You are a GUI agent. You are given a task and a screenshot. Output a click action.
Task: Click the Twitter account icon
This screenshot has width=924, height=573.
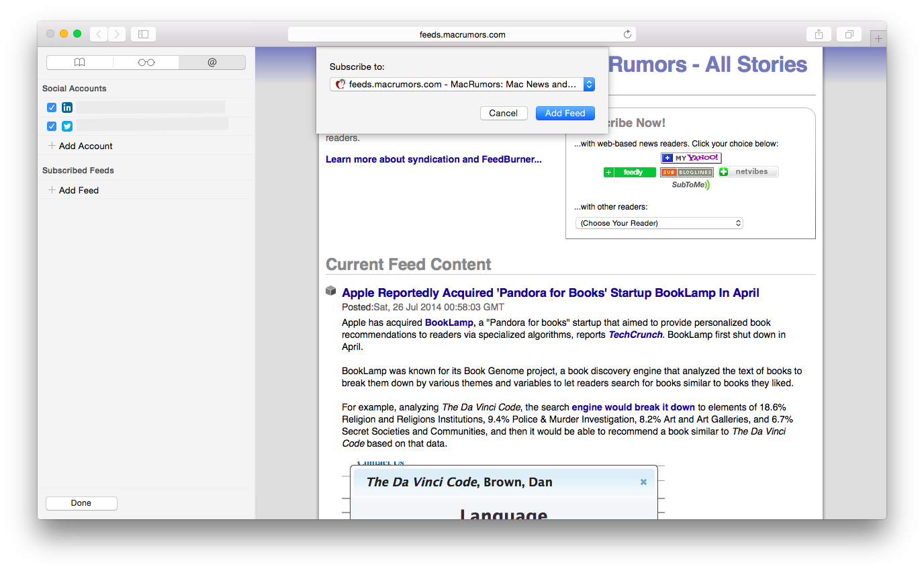(67, 126)
